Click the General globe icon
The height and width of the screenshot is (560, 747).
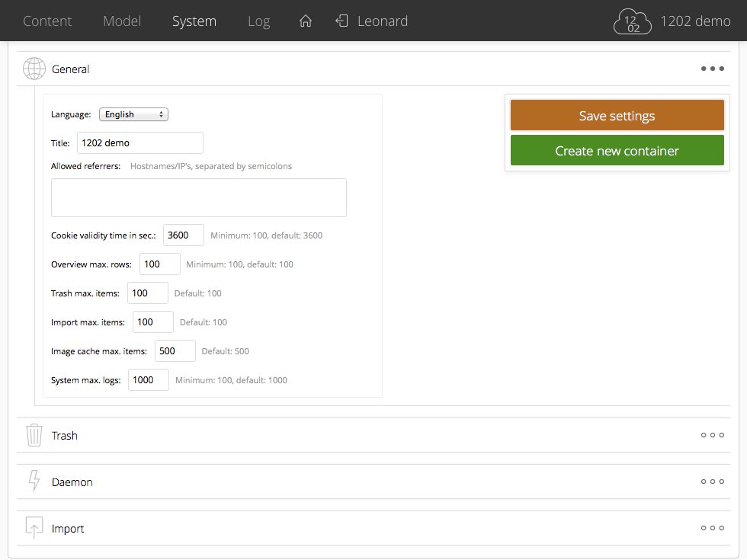pyautogui.click(x=34, y=69)
